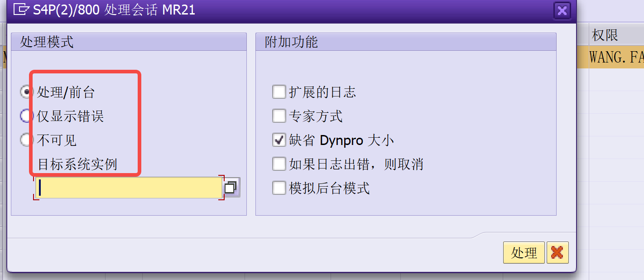The image size is (644, 280).
Task: Click the dialog title bar text
Action: (x=104, y=10)
